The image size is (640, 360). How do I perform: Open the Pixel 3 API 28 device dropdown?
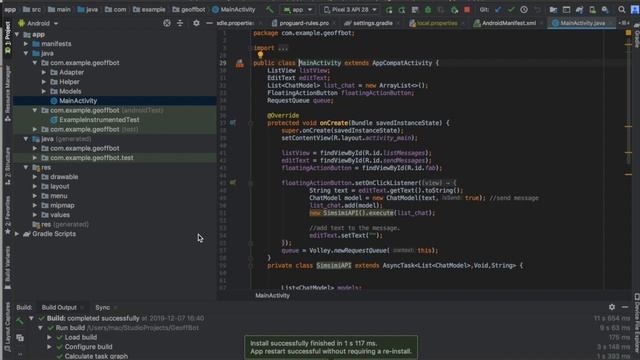[x=350, y=9]
